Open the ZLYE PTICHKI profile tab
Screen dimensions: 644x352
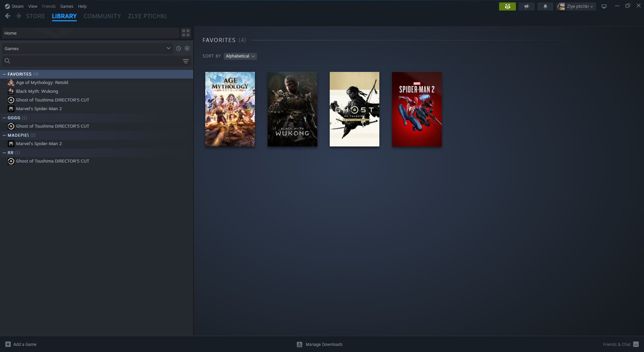147,16
